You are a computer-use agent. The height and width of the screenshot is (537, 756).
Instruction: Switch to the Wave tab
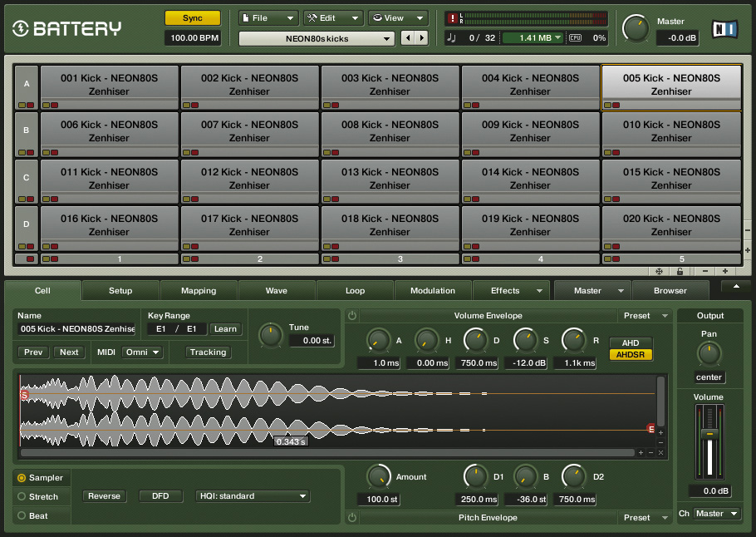pos(277,290)
